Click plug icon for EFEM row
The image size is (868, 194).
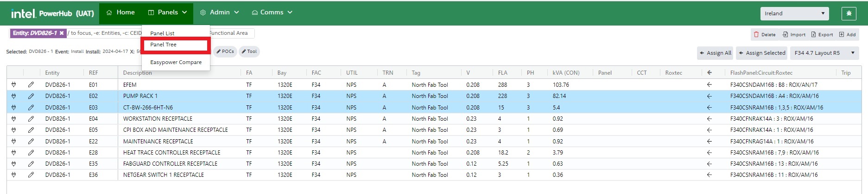(x=14, y=85)
